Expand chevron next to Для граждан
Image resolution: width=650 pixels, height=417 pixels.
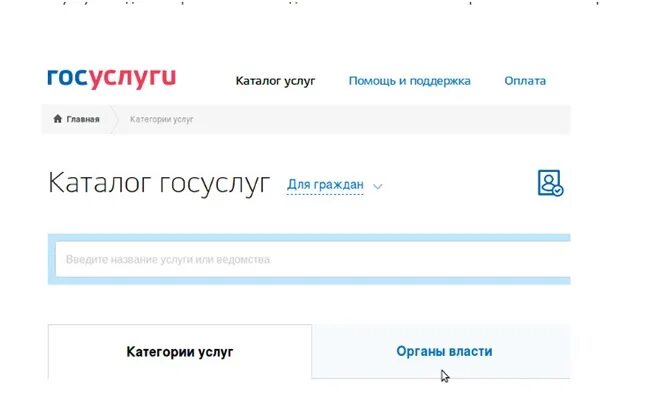377,186
